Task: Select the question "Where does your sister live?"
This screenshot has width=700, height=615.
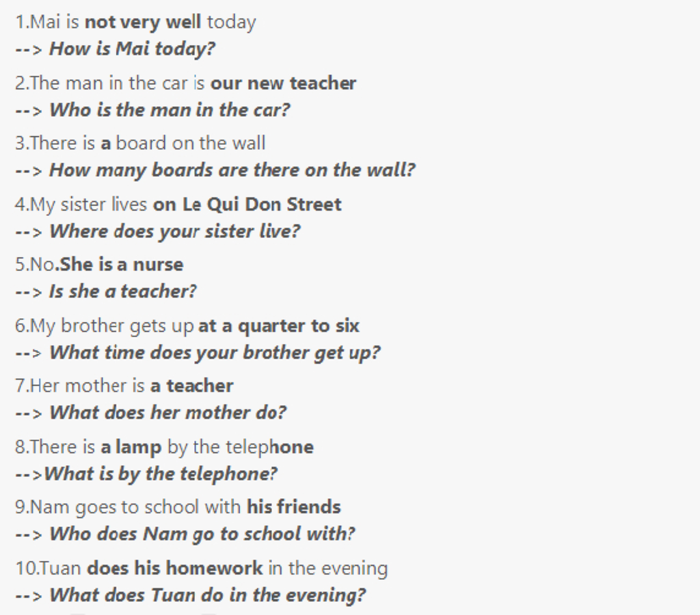Action: point(174,231)
